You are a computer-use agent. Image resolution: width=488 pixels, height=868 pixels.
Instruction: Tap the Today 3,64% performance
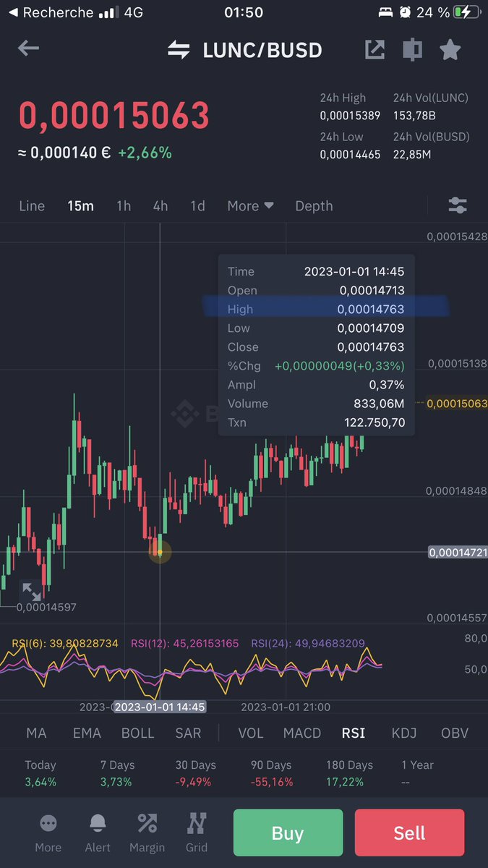40,773
